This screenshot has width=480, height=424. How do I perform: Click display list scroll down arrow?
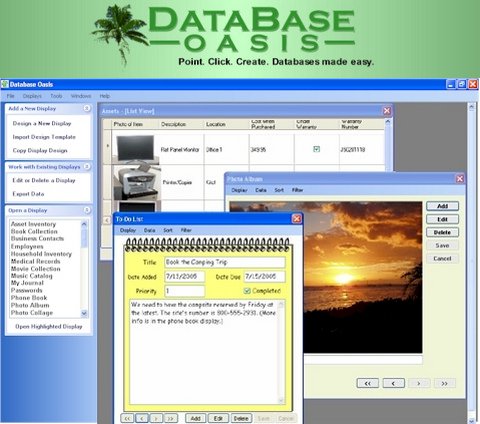tap(84, 313)
